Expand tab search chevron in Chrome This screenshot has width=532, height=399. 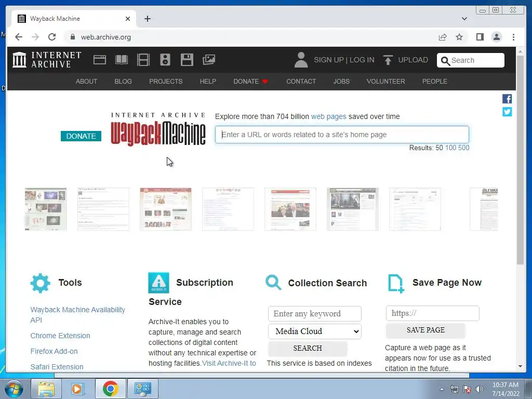464,19
